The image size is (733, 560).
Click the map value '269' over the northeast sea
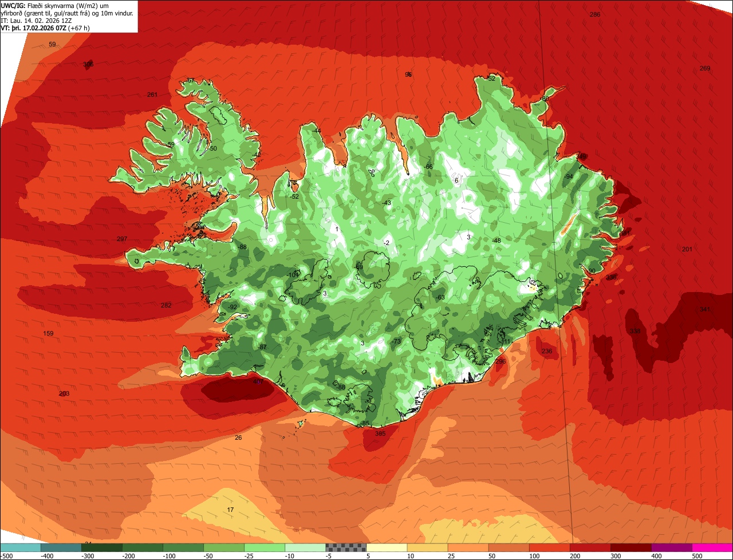tap(705, 68)
